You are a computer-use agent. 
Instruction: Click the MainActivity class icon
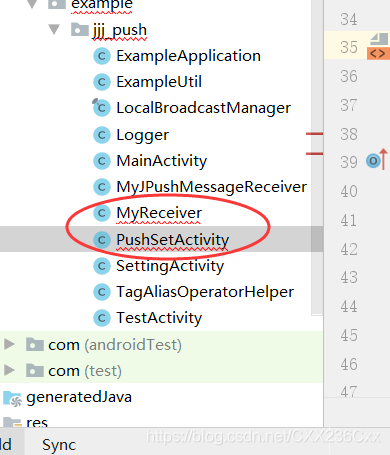102,161
